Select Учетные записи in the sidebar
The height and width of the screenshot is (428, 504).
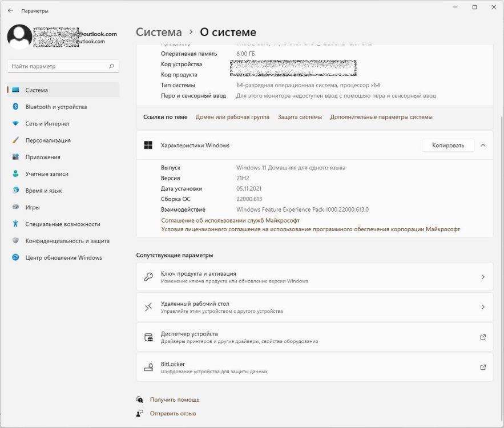[46, 174]
